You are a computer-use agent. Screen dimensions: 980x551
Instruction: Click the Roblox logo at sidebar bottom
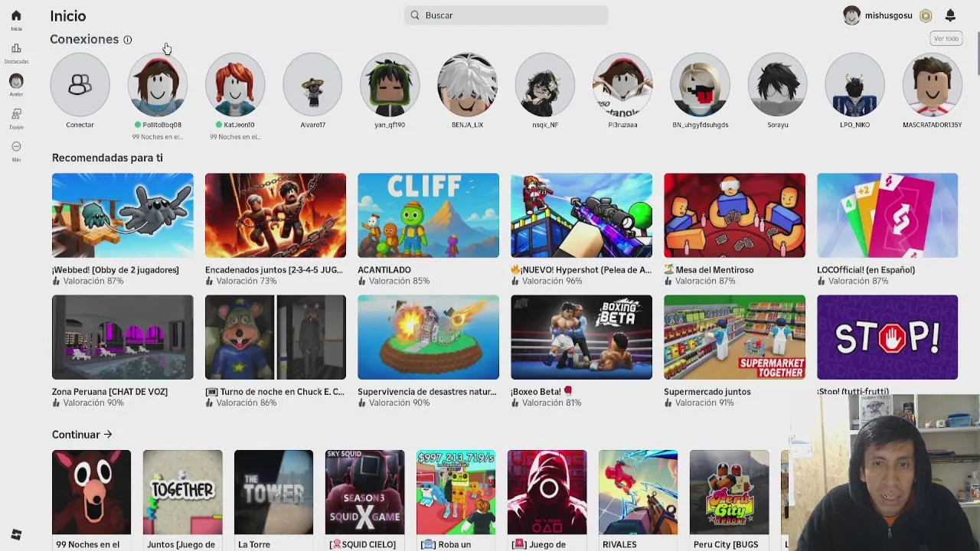16,534
